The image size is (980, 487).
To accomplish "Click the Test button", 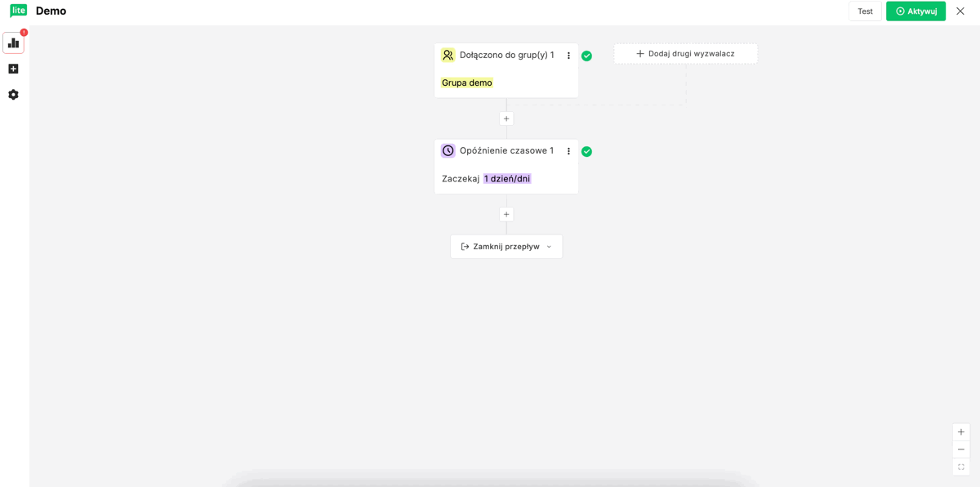I will (865, 11).
